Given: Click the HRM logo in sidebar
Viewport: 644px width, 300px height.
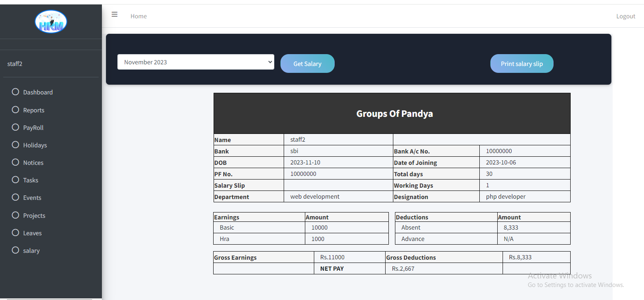Looking at the screenshot, I should pos(51,22).
